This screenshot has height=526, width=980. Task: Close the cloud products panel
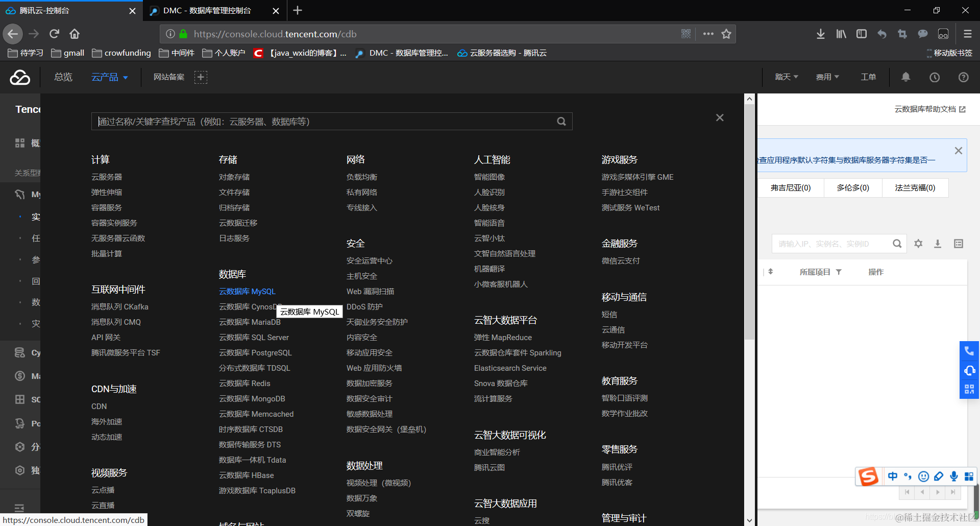pos(720,117)
